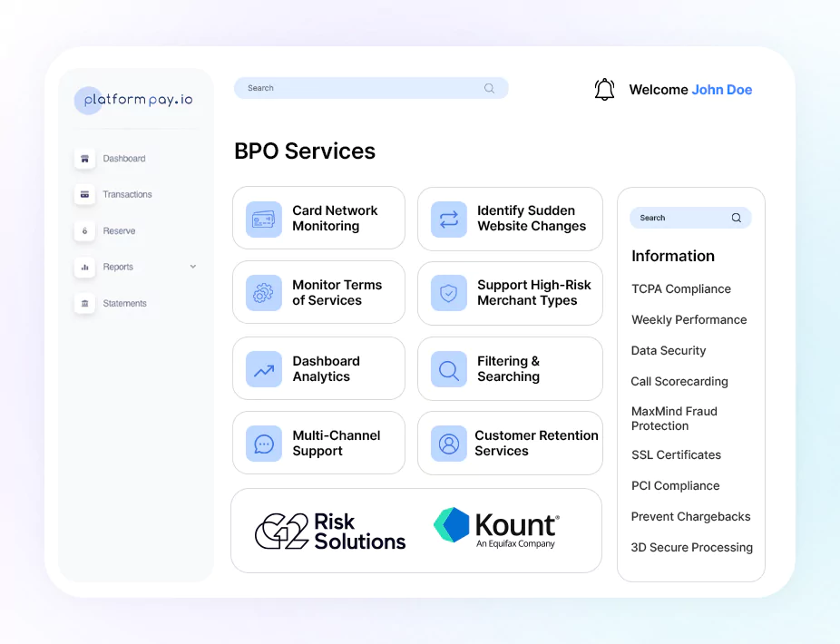Open TCPA Compliance information link
840x644 pixels.
[x=681, y=288]
